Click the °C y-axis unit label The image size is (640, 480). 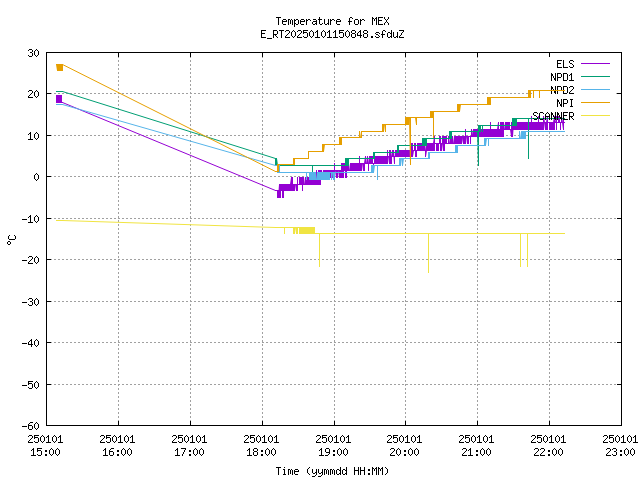pyautogui.click(x=11, y=240)
